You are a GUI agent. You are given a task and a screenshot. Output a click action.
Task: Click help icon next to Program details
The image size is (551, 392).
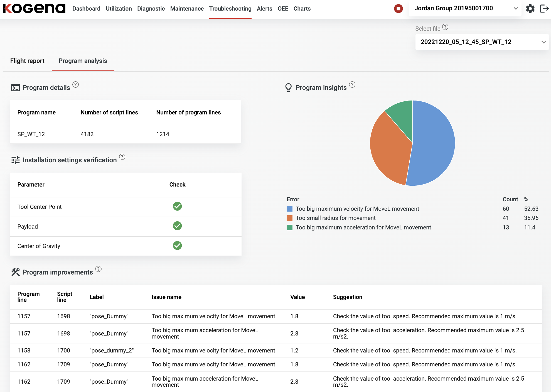pos(75,84)
